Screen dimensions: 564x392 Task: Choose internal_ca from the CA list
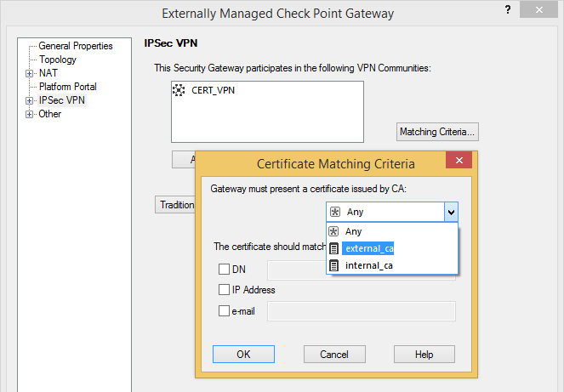pyautogui.click(x=369, y=266)
